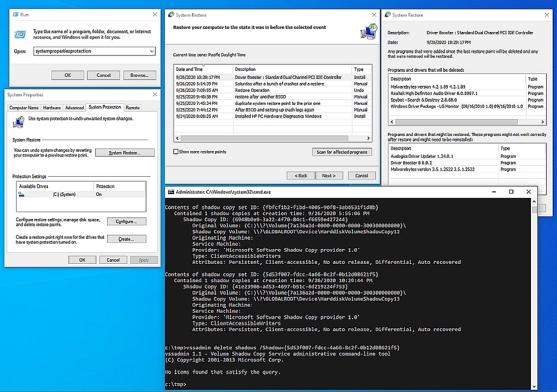Select Malwarebytes version 4.2.1.89 row
This screenshot has height=392, width=557.
point(467,86)
